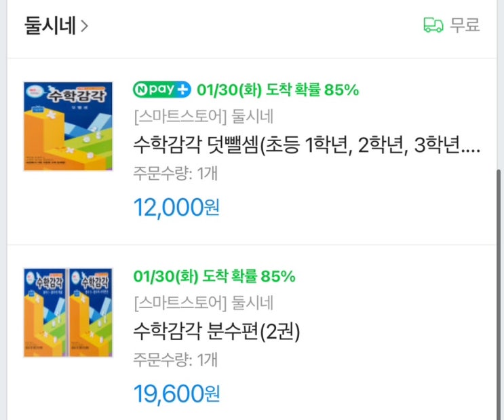504x420 pixels.
Task: Open the 수학감각 분수편(2권) product title
Action: (x=217, y=332)
